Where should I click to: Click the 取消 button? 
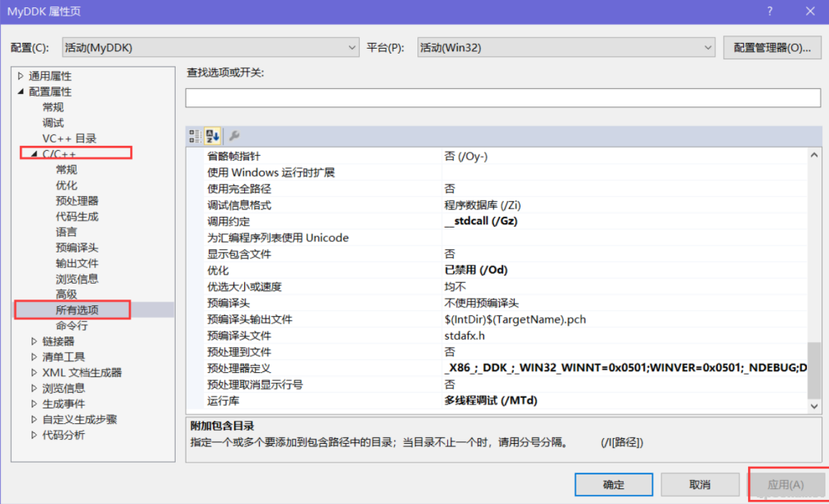pyautogui.click(x=699, y=484)
